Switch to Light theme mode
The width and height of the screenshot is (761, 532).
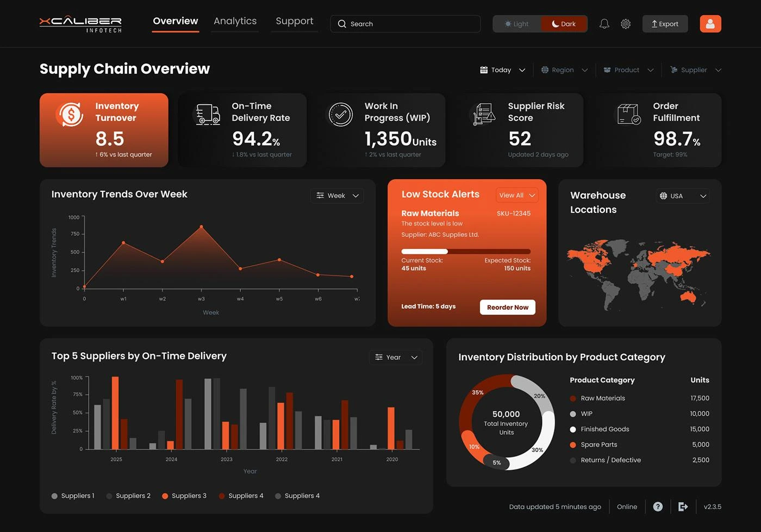(516, 24)
